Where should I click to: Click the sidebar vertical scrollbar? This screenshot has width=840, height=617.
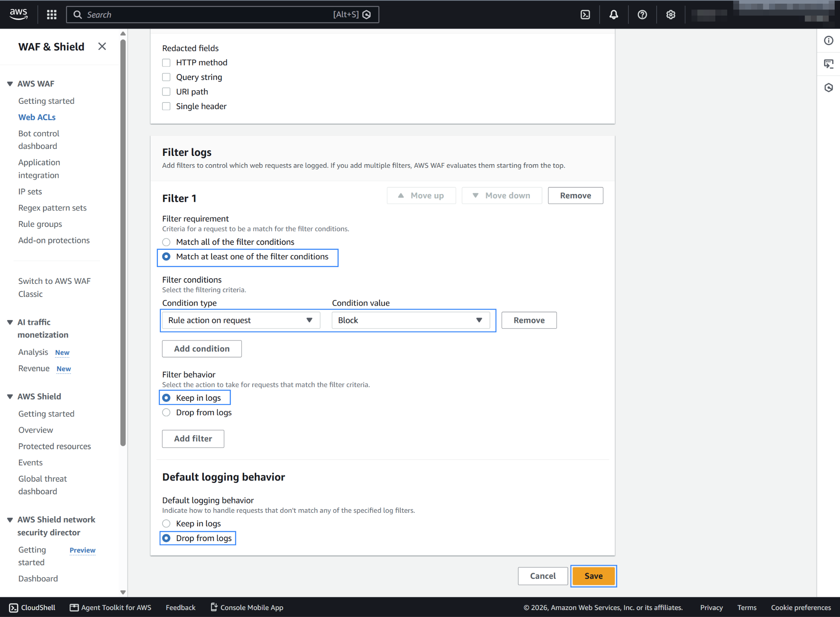(123, 242)
